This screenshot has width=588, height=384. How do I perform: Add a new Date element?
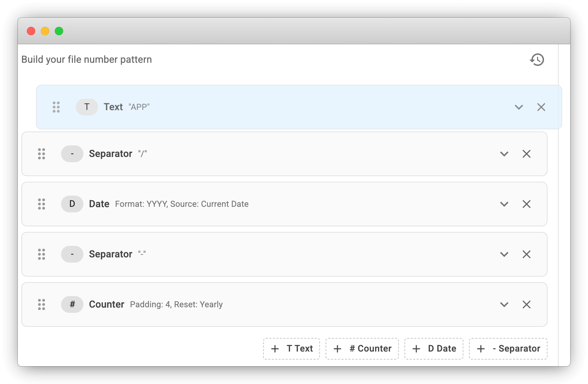(434, 348)
